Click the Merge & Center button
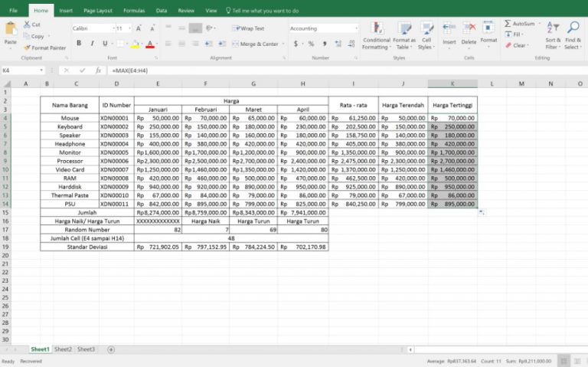 pyautogui.click(x=256, y=44)
